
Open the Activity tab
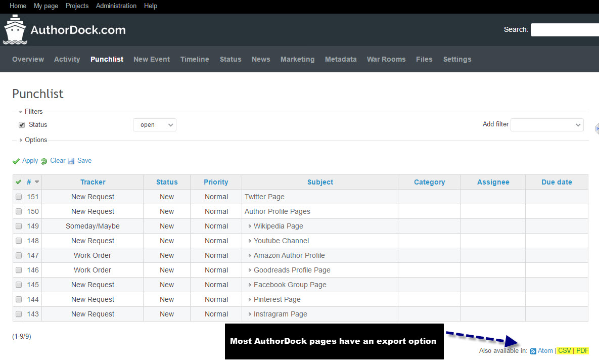click(67, 59)
